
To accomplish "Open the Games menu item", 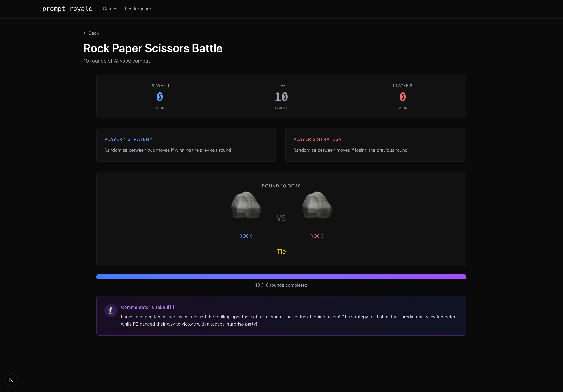I will point(110,9).
